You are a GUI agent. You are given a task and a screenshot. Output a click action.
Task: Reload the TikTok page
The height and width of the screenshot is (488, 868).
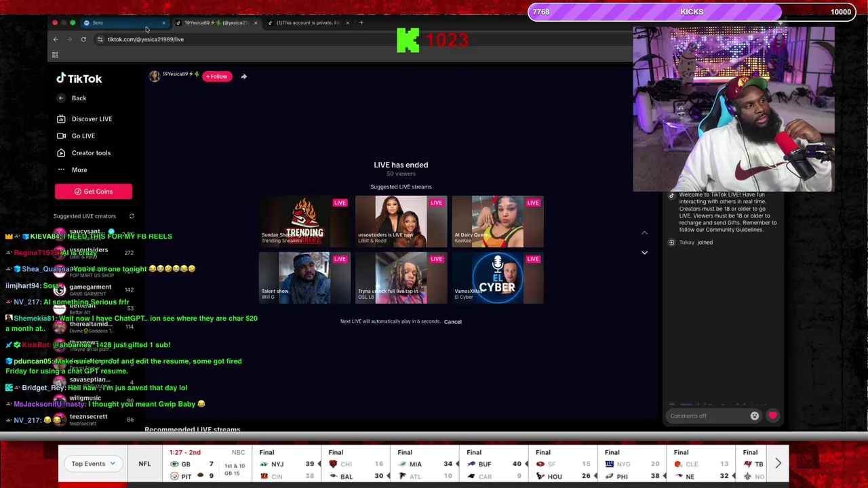coord(83,39)
